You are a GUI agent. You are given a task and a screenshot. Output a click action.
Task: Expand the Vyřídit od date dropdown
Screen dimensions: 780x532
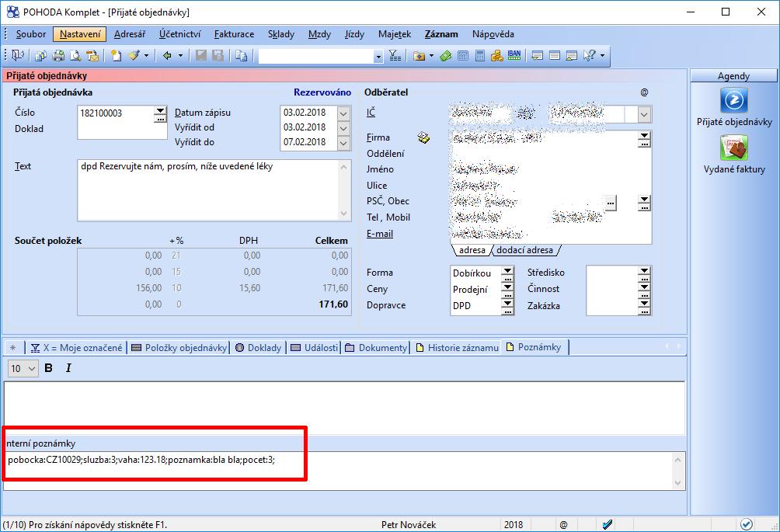tap(343, 128)
